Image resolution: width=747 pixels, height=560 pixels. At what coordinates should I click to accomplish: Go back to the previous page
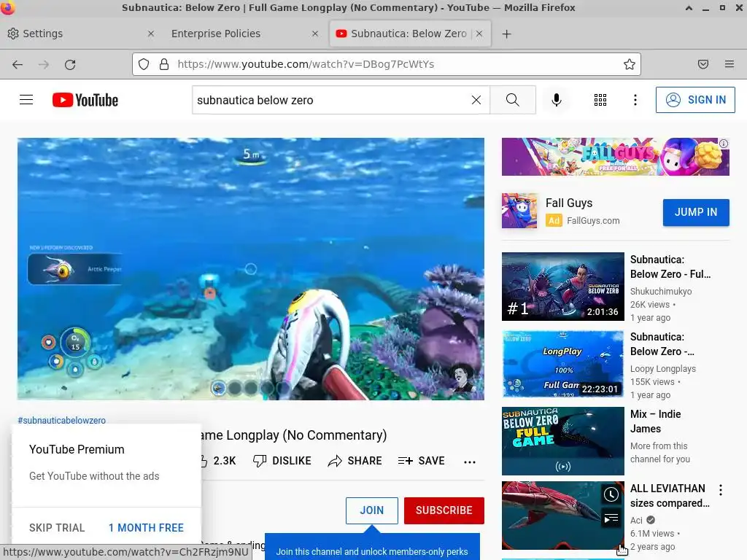coord(18,64)
